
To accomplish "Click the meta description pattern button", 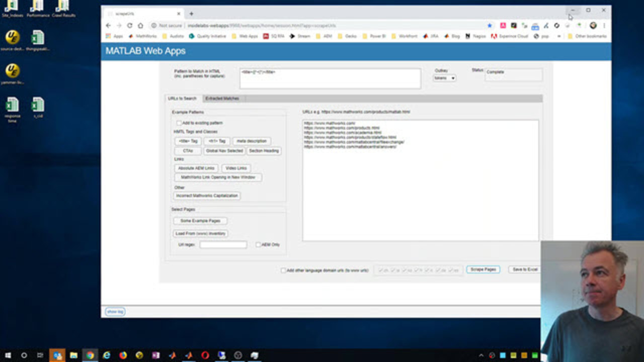I will pos(252,141).
